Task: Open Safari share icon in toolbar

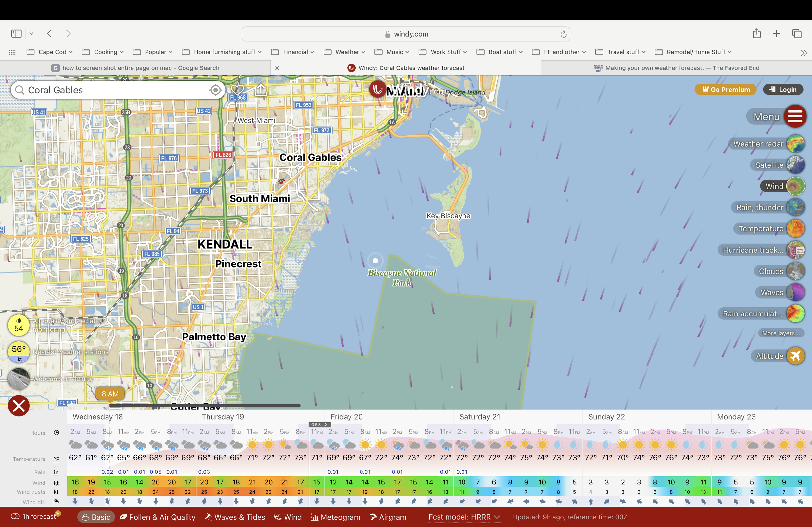Action: [x=756, y=33]
